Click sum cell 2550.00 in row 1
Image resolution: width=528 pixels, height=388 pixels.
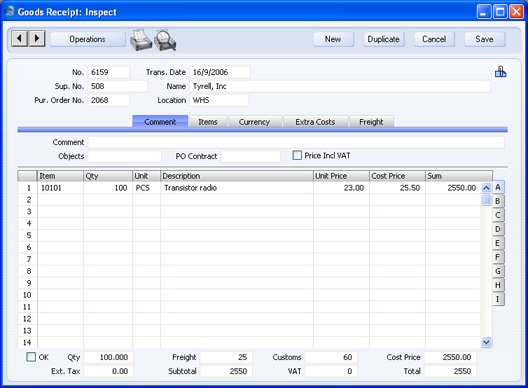click(x=453, y=188)
